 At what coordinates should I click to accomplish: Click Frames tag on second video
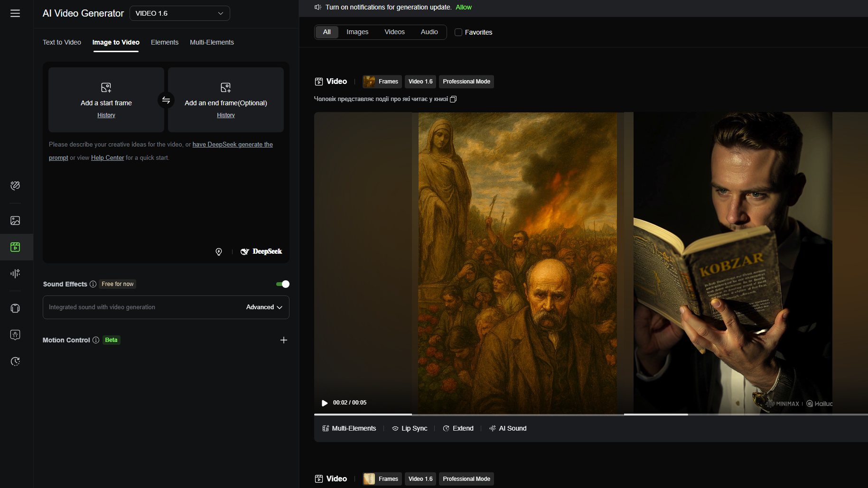point(382,479)
